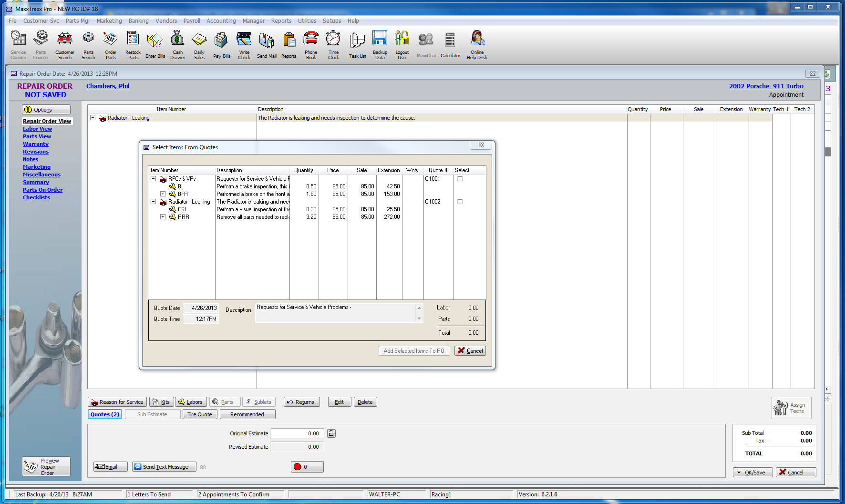Click Logout User toolbar icon
The height and width of the screenshot is (504, 845).
pyautogui.click(x=402, y=45)
